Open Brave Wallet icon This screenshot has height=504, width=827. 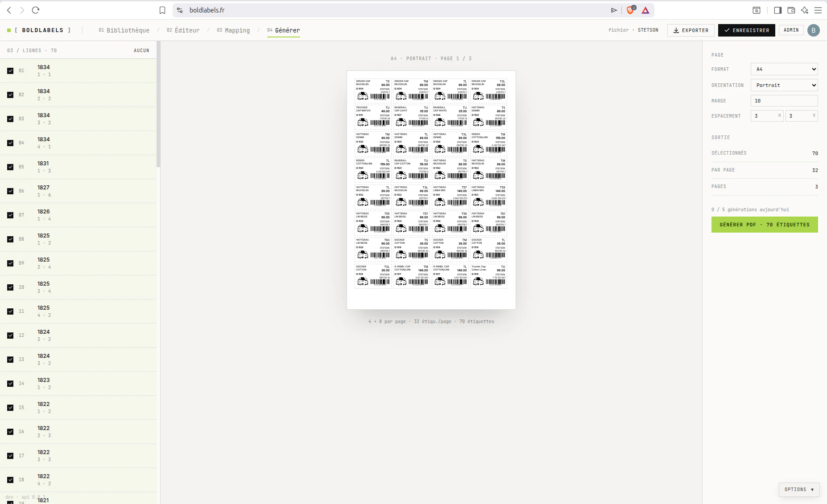tap(791, 10)
